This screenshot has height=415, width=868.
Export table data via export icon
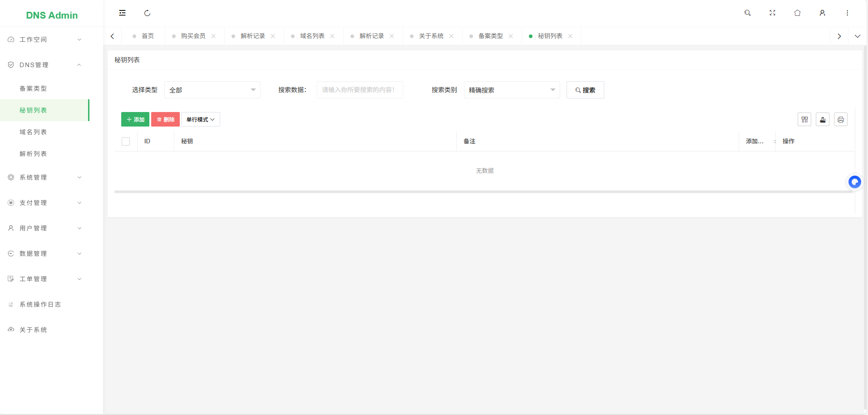click(x=823, y=119)
